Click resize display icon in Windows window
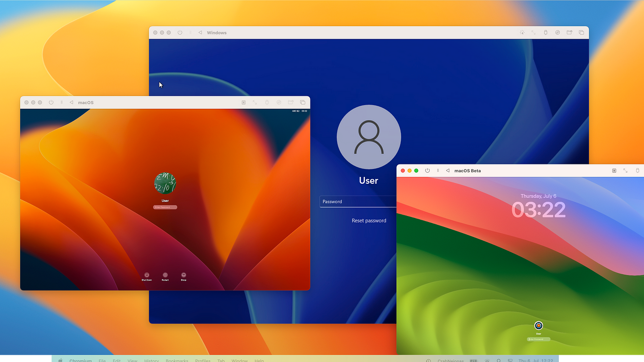 tap(534, 33)
